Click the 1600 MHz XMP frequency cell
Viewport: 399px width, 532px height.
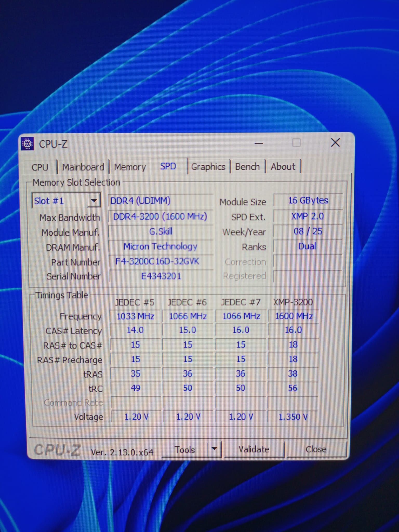[x=294, y=316]
